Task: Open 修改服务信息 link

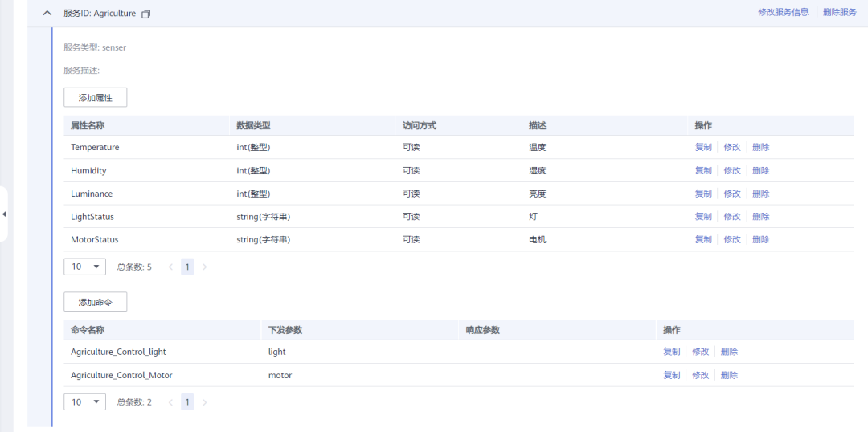Action: 784,12
